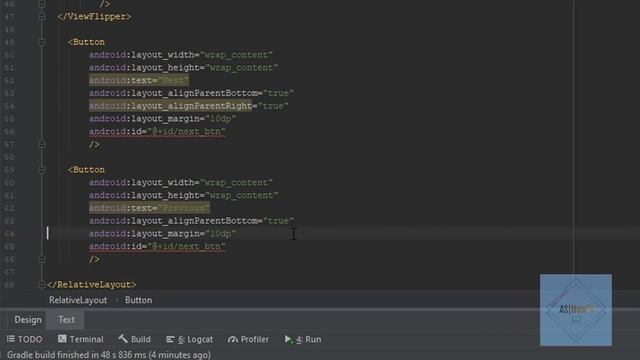This screenshot has height=360, width=640.
Task: Click layout_alignParentBottom on line 53
Action: coord(191,93)
